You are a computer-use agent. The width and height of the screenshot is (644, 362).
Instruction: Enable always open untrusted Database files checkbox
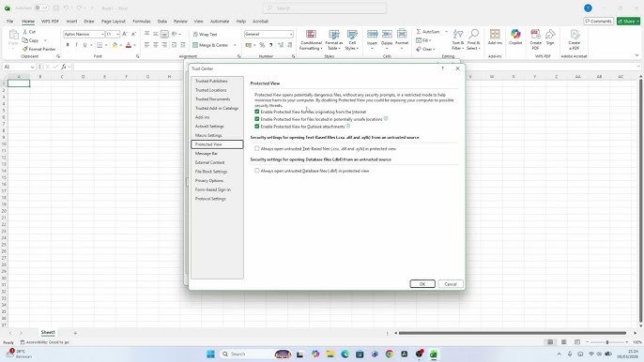tap(257, 171)
